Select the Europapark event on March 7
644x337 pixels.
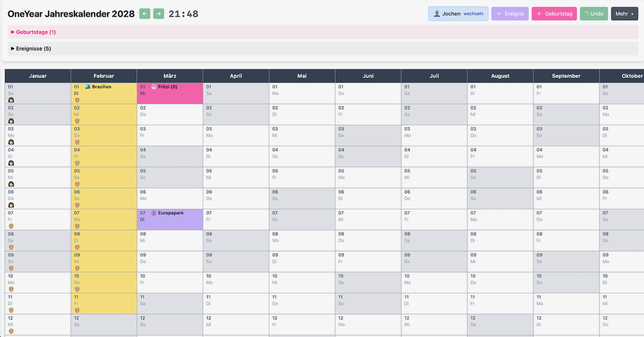(x=171, y=213)
